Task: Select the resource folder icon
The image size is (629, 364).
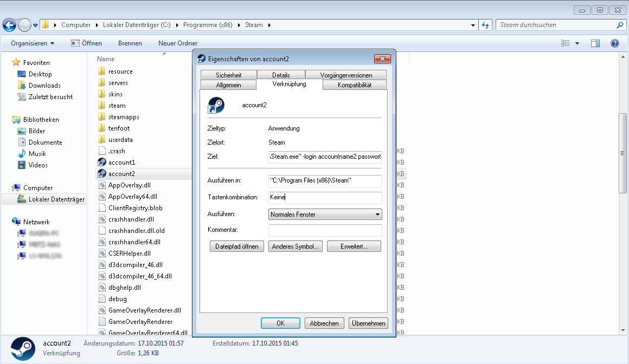Action: coord(102,71)
